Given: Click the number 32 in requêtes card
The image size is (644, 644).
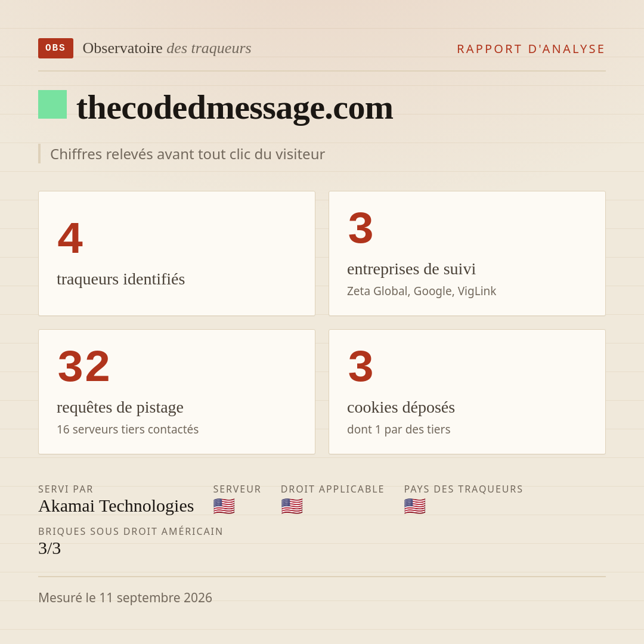Looking at the screenshot, I should [x=84, y=366].
